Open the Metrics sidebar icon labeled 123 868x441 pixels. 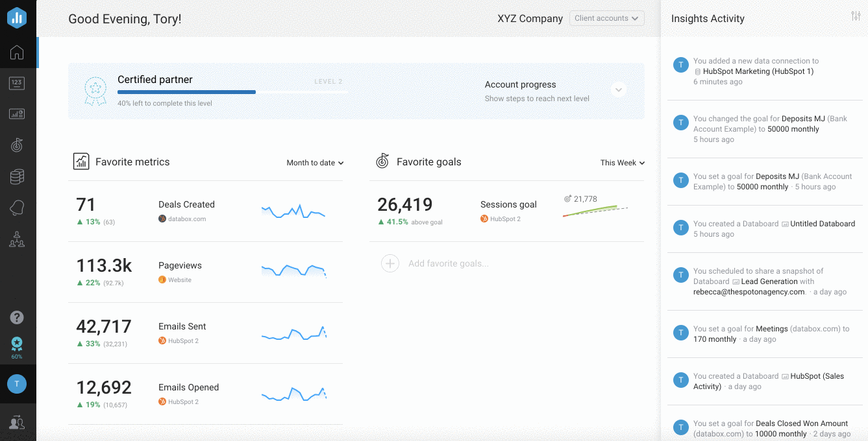(x=18, y=83)
